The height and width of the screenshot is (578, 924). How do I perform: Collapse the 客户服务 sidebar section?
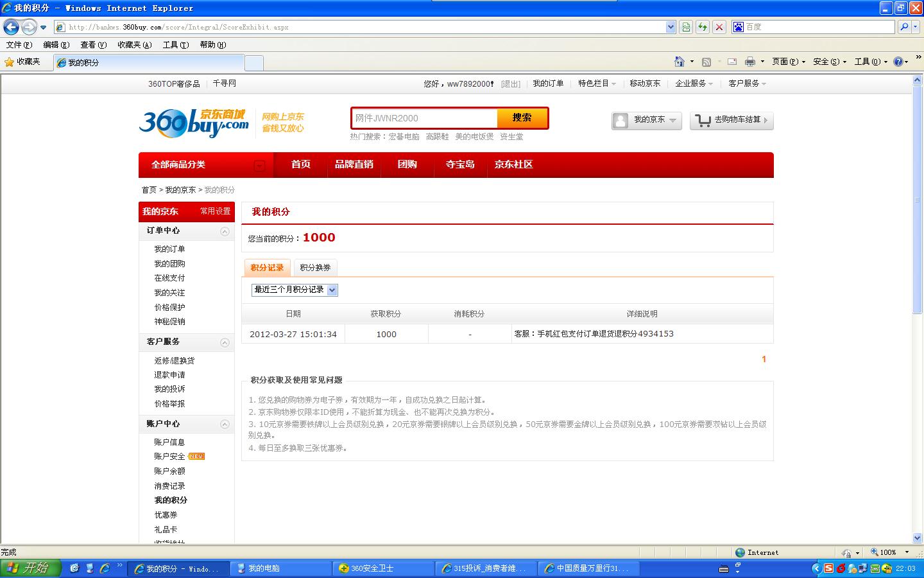pos(225,342)
